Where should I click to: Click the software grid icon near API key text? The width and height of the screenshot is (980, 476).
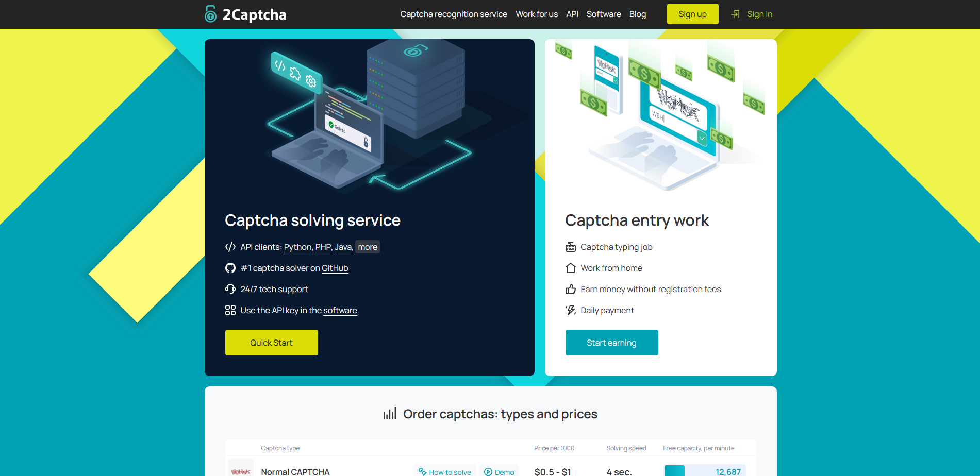point(230,310)
